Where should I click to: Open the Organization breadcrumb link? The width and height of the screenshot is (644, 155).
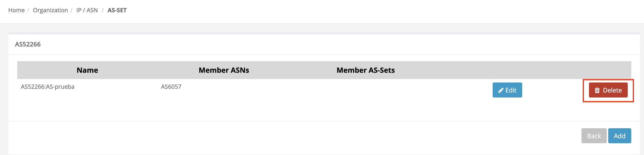pyautogui.click(x=50, y=10)
